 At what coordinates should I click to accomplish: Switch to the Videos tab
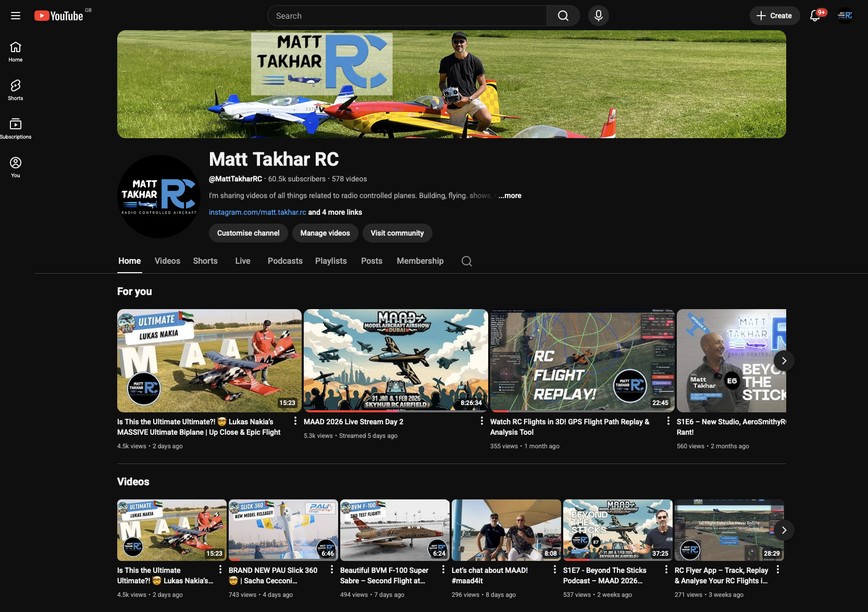pos(167,261)
